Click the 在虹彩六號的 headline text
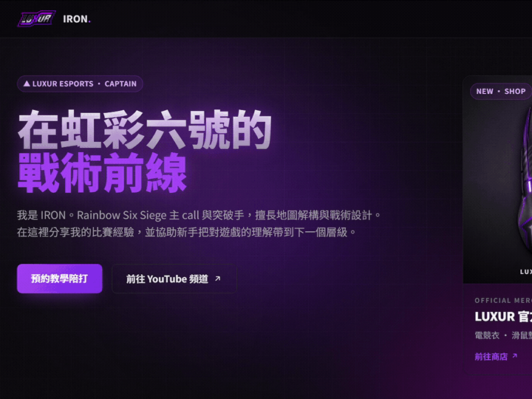This screenshot has width=532, height=399. coord(145,130)
